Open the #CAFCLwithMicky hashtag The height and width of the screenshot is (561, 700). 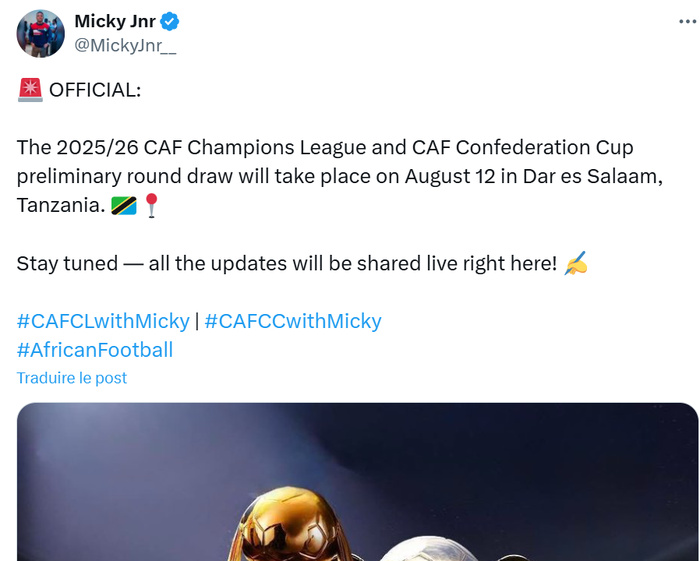(103, 321)
